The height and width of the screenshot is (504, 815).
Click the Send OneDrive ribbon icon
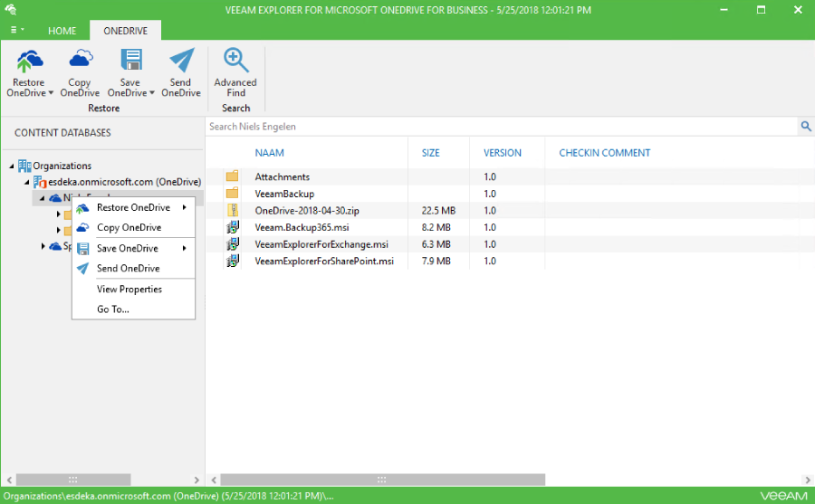point(182,61)
